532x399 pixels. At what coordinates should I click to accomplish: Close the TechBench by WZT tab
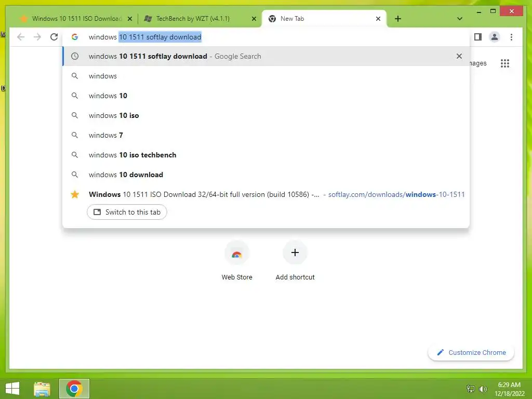tap(254, 19)
